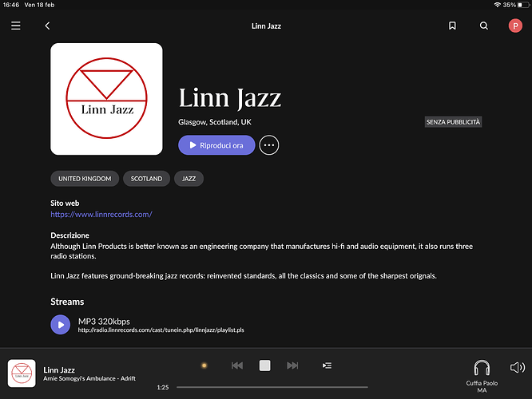The width and height of the screenshot is (532, 399).
Task: Click the Sito web heading
Action: (x=65, y=203)
